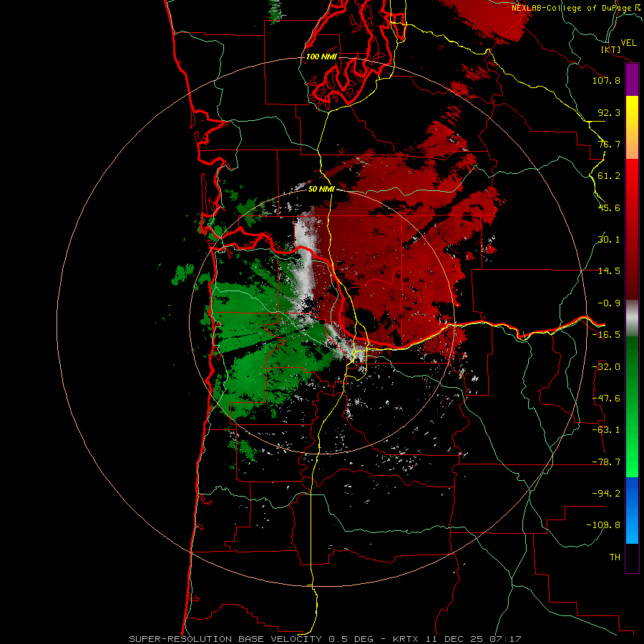644x644 pixels.
Task: Click the -63.1 legend value
Action: pyautogui.click(x=606, y=430)
